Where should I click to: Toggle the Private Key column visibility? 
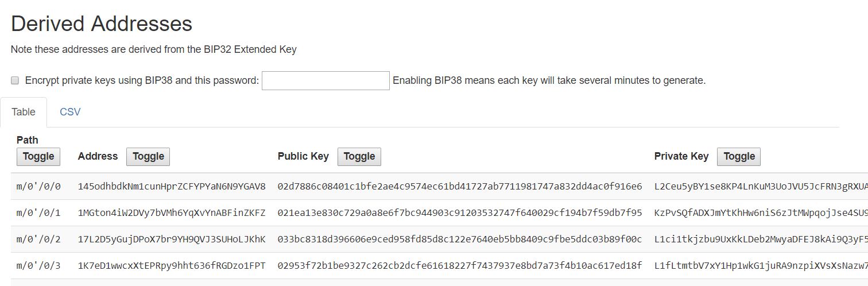(x=739, y=156)
